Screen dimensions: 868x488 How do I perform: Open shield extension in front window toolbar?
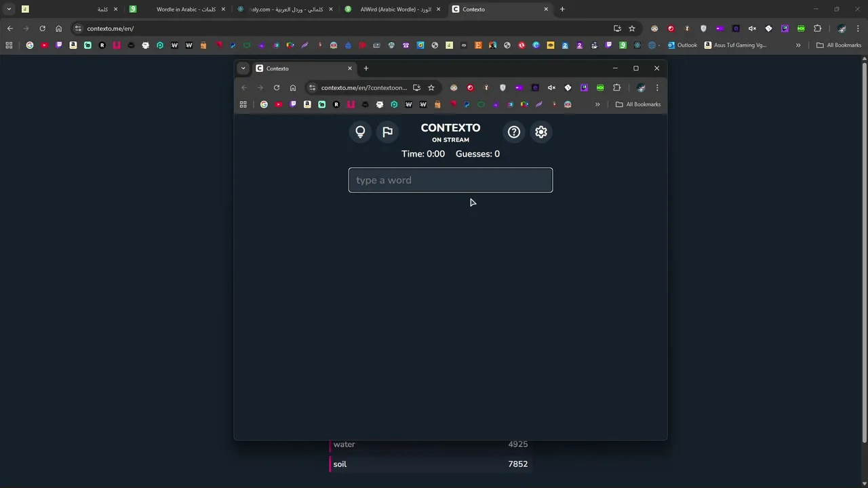(x=502, y=87)
